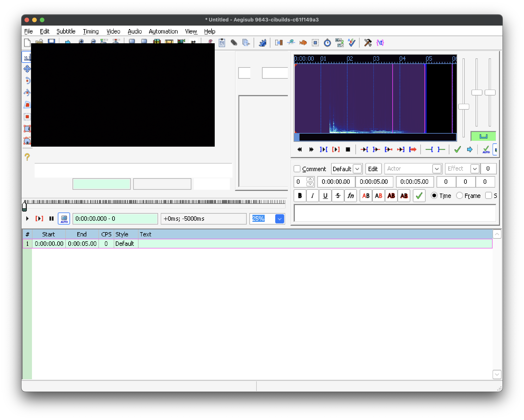Click the green commit checkmark under waveform
524x420 pixels.
pos(457,150)
